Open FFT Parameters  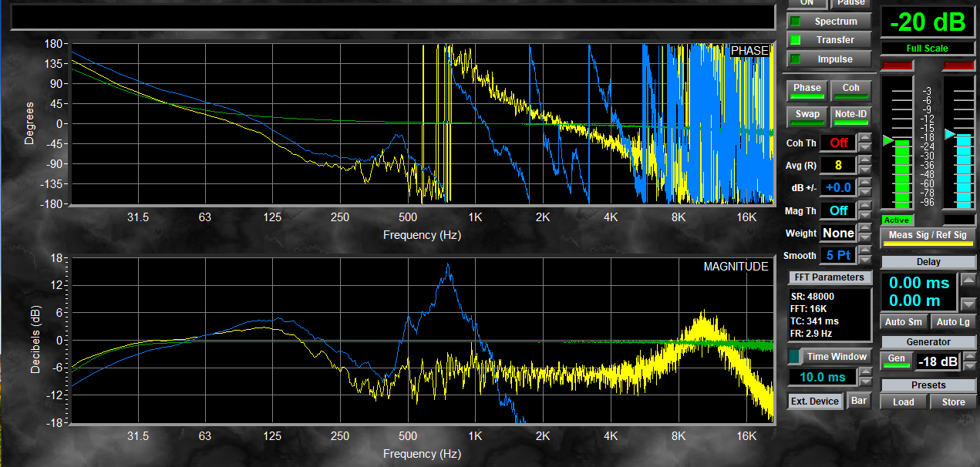pos(830,277)
